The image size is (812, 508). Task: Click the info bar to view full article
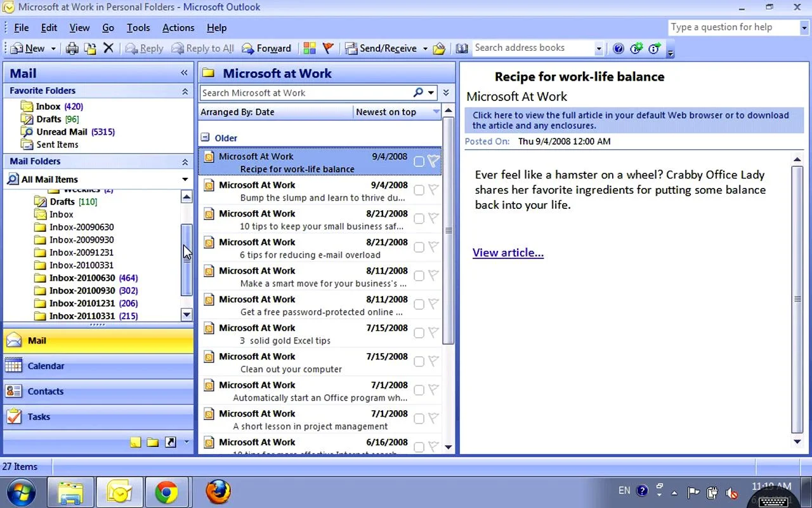pos(634,120)
